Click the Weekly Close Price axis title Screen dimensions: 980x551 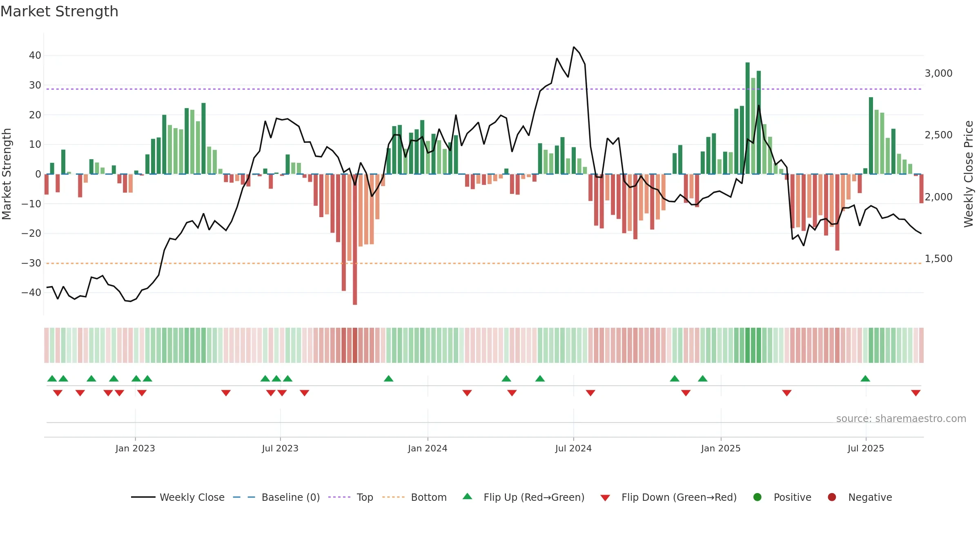969,174
